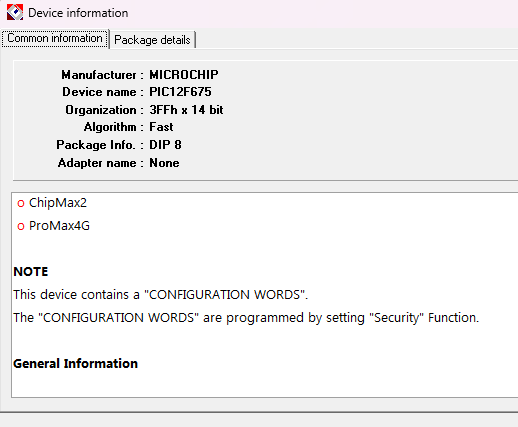
Task: Click the PIC12F675 device name value
Action: pyautogui.click(x=180, y=92)
